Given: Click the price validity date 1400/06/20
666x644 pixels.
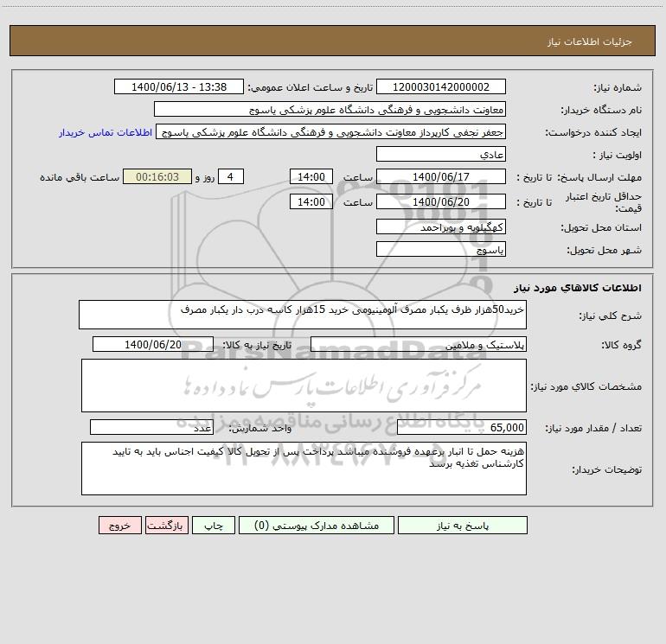Looking at the screenshot, I should click(x=441, y=202).
